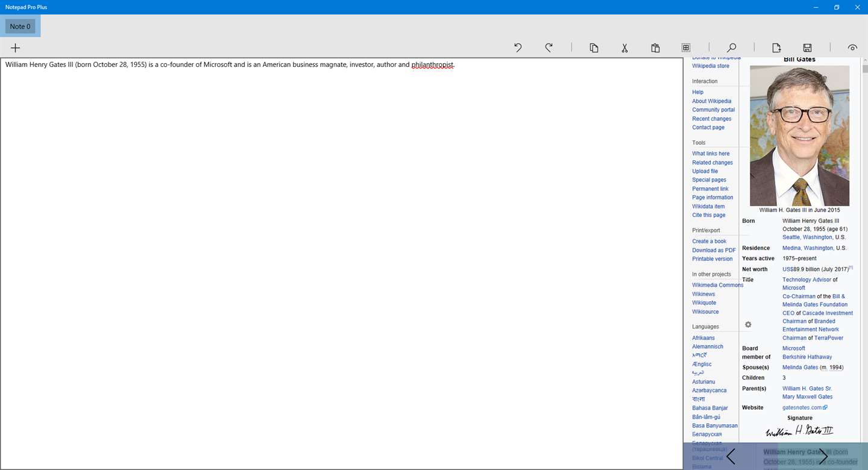Open the What links here link

coord(711,154)
